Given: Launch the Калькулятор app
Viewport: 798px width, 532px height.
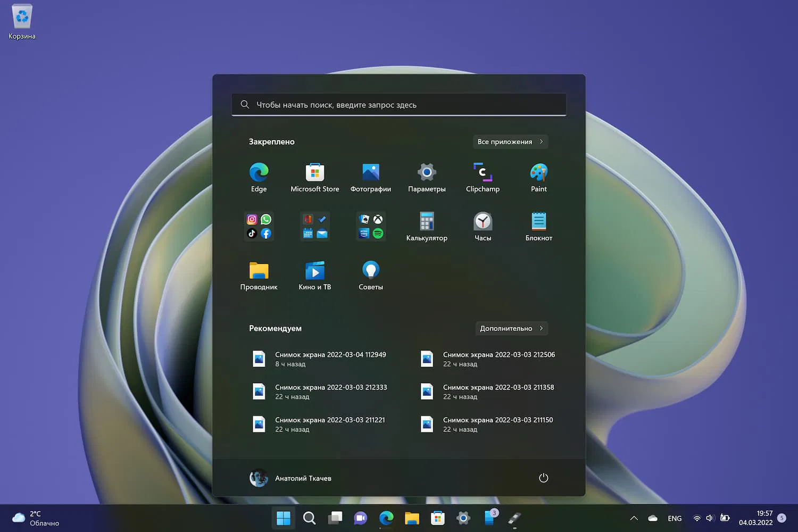Looking at the screenshot, I should coord(427,227).
